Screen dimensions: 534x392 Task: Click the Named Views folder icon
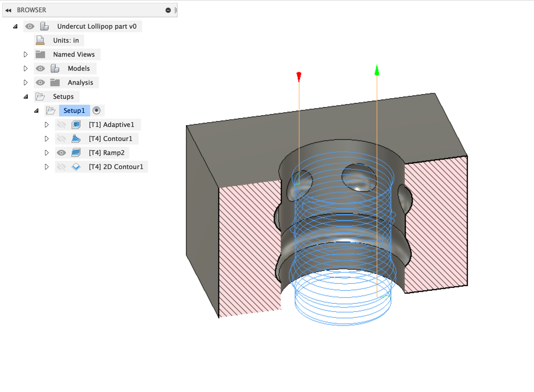(x=40, y=54)
